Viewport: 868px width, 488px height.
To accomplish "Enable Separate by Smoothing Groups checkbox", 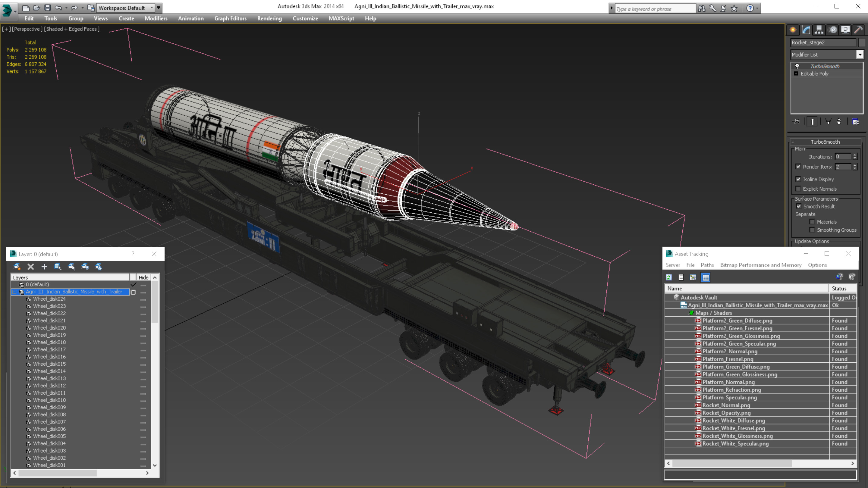I will [x=813, y=230].
